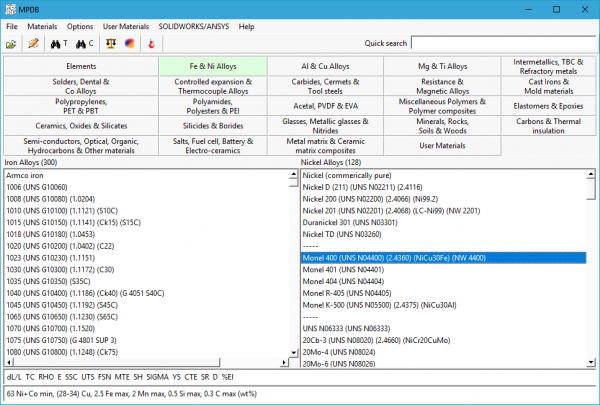600x405 pixels.
Task: Open the User Materials menu
Action: (x=126, y=26)
